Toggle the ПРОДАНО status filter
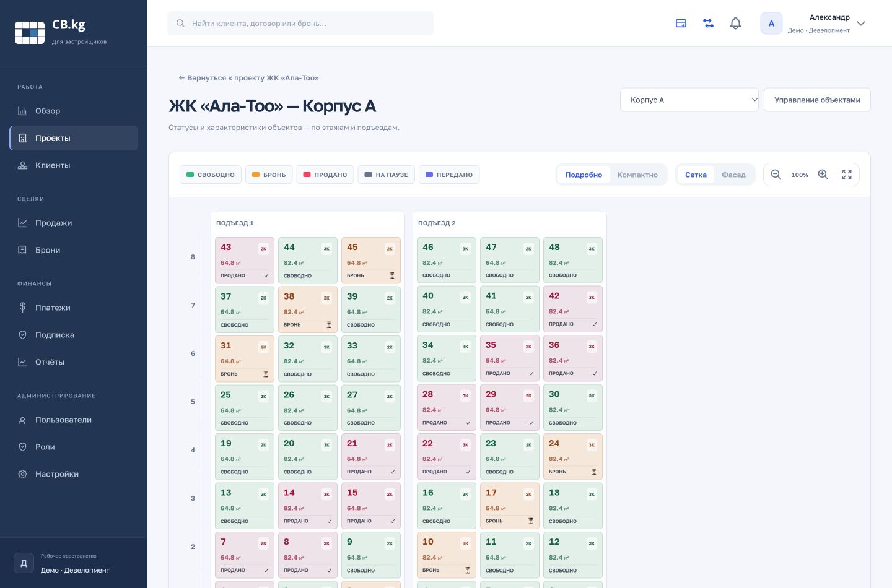The height and width of the screenshot is (588, 892). click(x=325, y=175)
